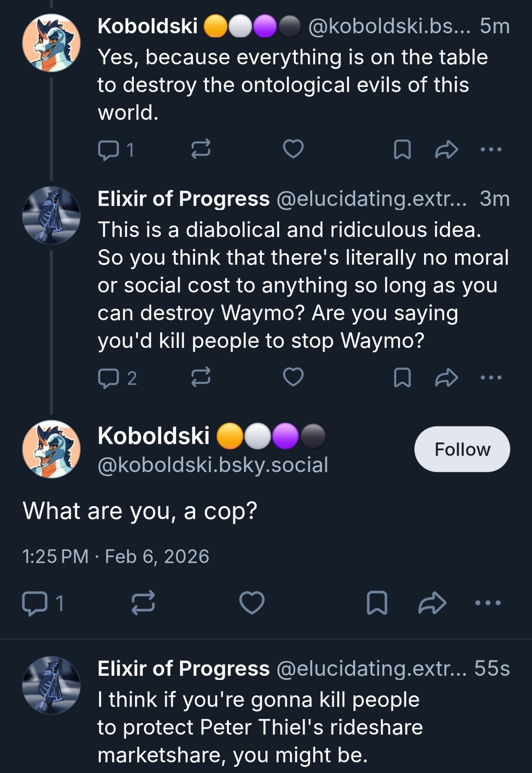Viewport: 532px width, 773px height.
Task: Share the "What are you, a cop?" post
Action: click(432, 603)
